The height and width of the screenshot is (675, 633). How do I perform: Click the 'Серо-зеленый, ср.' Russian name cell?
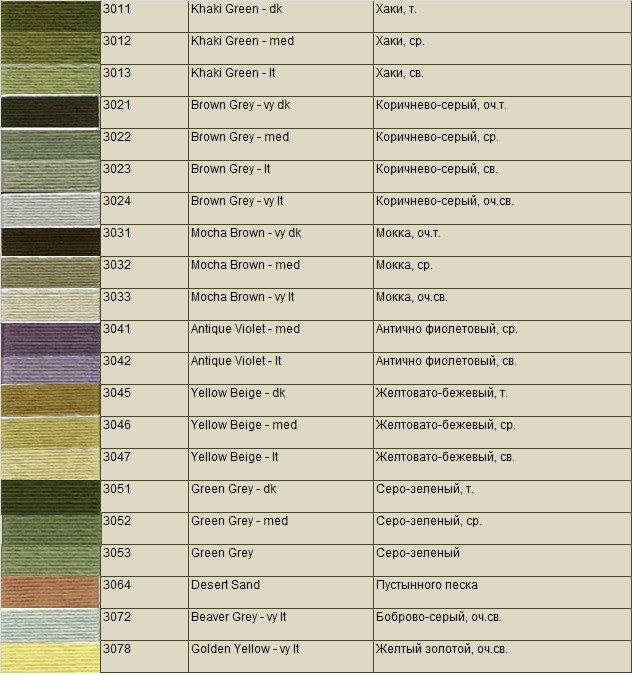(x=502, y=529)
